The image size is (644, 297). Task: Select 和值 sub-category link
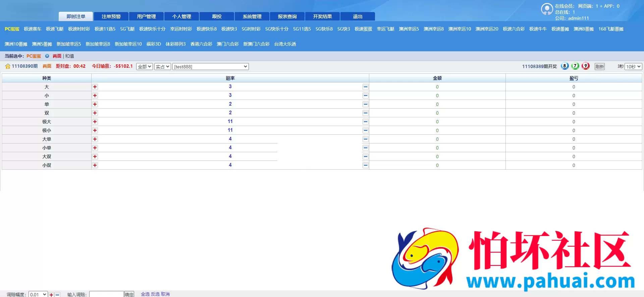point(69,56)
